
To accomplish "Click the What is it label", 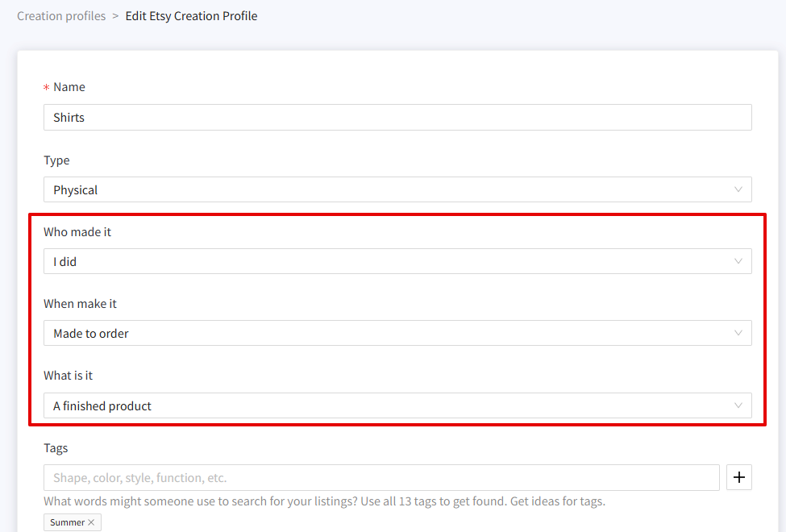I will coord(69,376).
